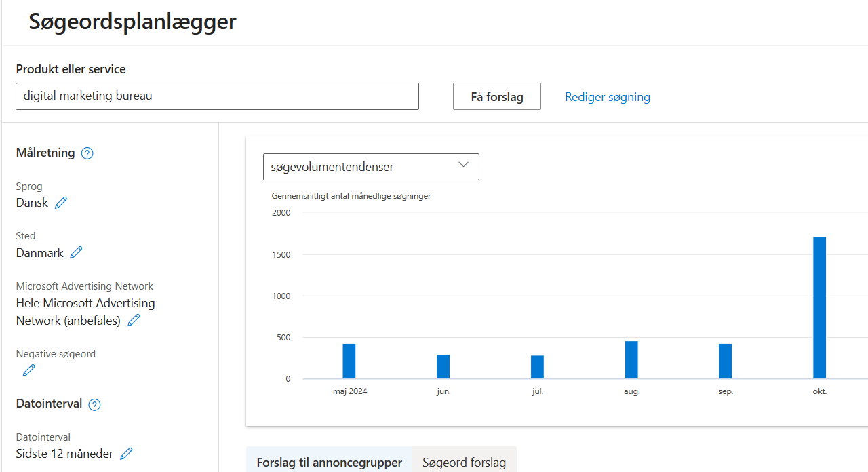The image size is (868, 472).
Task: Select the Forslag til annoncegrupper tab
Action: (329, 462)
